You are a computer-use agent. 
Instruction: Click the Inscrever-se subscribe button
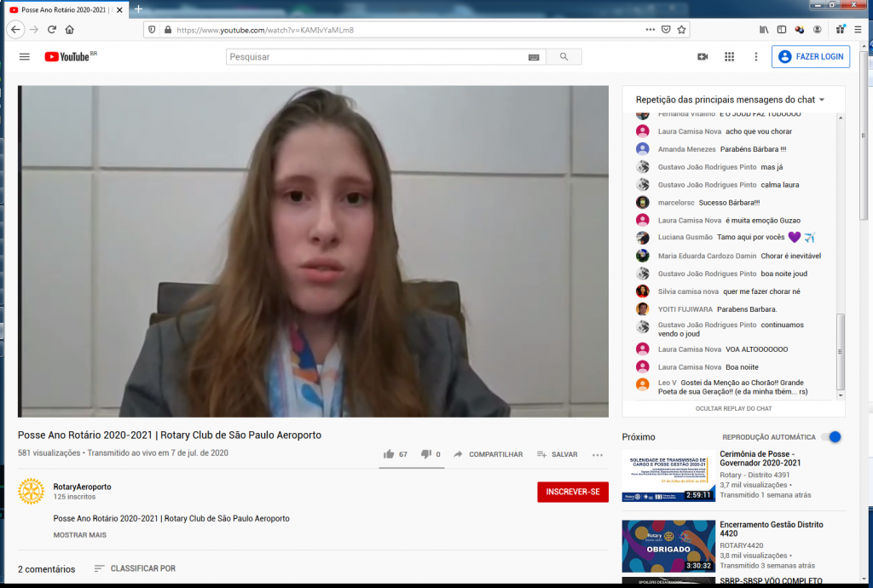[x=572, y=492]
